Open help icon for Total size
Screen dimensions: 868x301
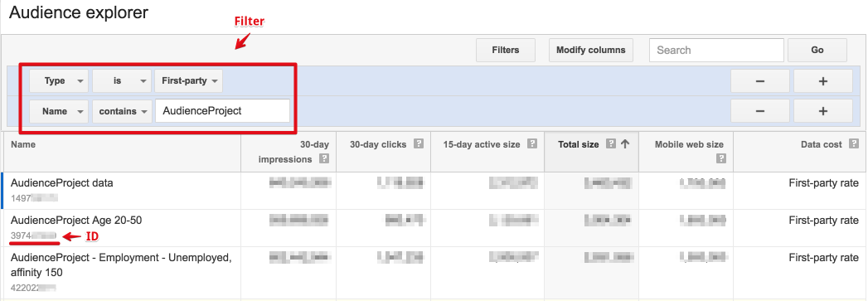[611, 143]
